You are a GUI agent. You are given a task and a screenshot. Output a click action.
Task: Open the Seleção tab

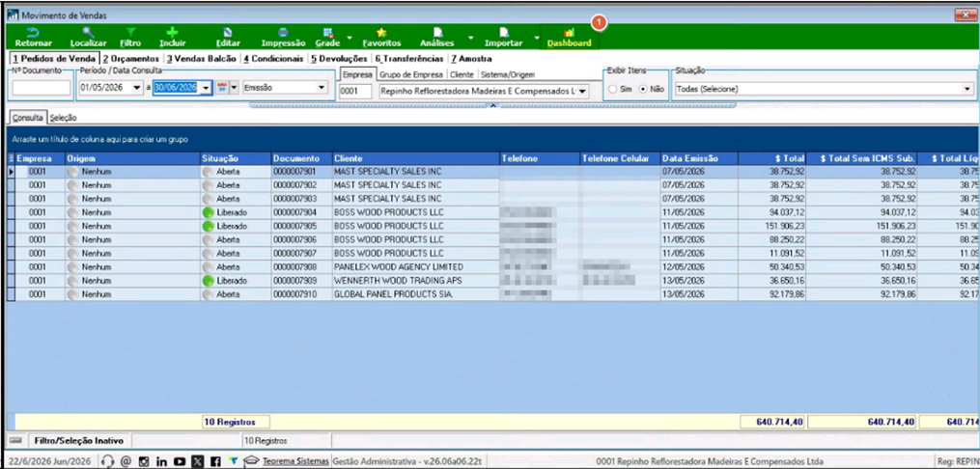click(x=63, y=117)
